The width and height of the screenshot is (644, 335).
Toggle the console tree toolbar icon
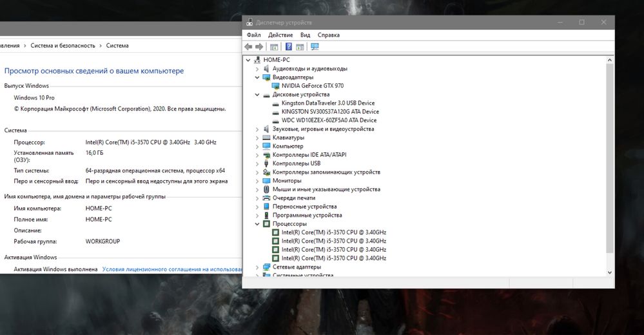tap(274, 47)
